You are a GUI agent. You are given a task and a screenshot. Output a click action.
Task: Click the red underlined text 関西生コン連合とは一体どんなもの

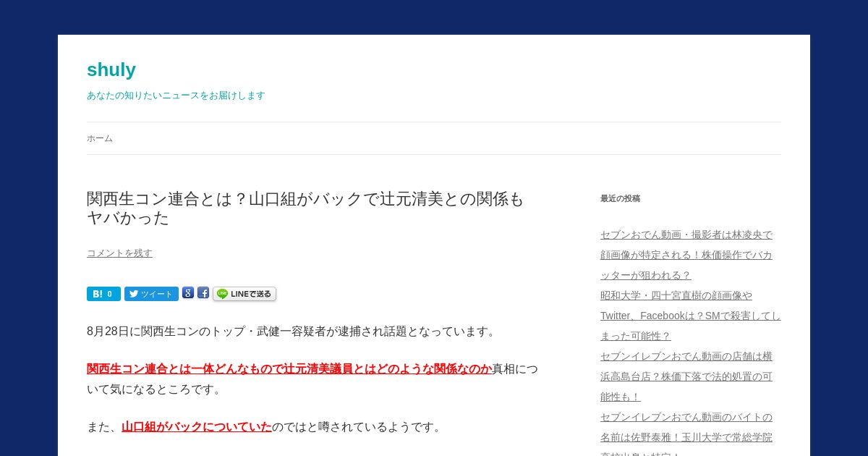[x=289, y=368]
